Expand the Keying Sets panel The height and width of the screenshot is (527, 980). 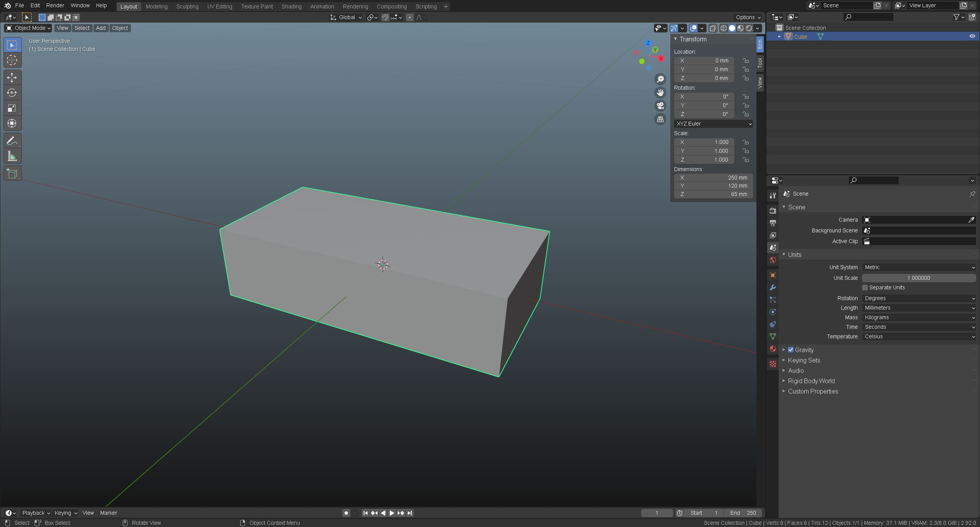(x=804, y=360)
